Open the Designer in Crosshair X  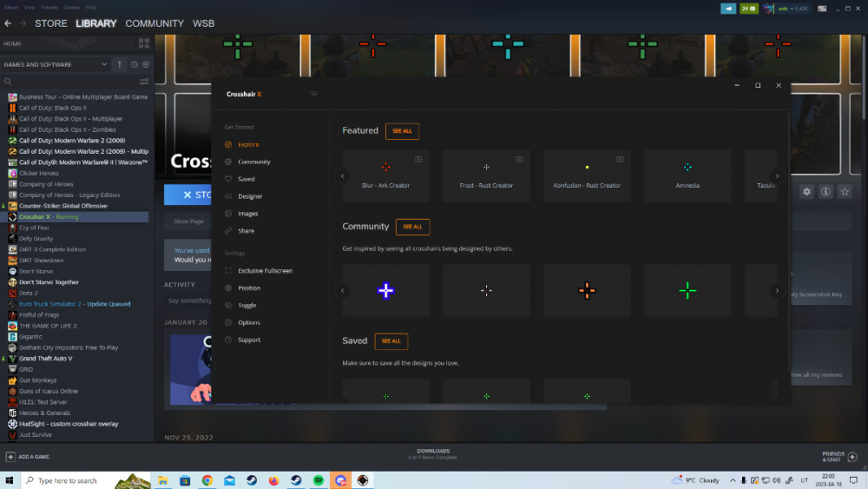pyautogui.click(x=250, y=196)
